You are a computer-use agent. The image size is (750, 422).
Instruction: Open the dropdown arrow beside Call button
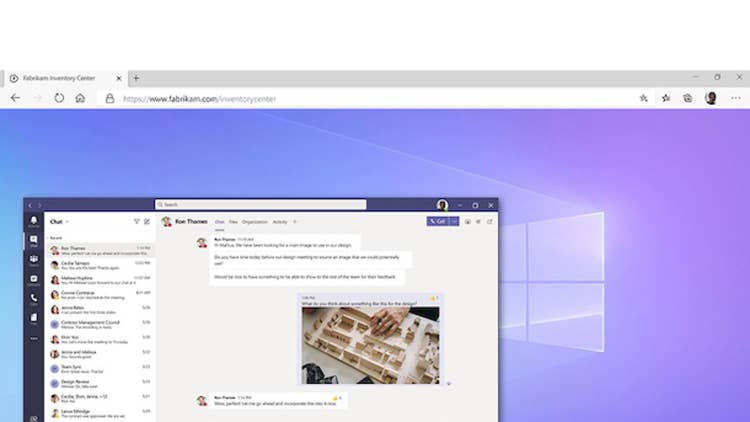click(x=455, y=221)
